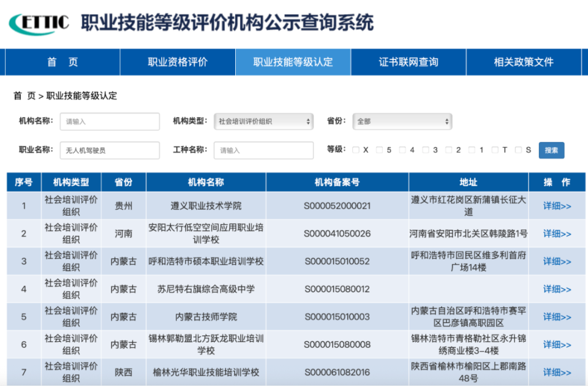Switch to the 证书联网查询 tab
Screen dimensions: 588x386
point(410,62)
